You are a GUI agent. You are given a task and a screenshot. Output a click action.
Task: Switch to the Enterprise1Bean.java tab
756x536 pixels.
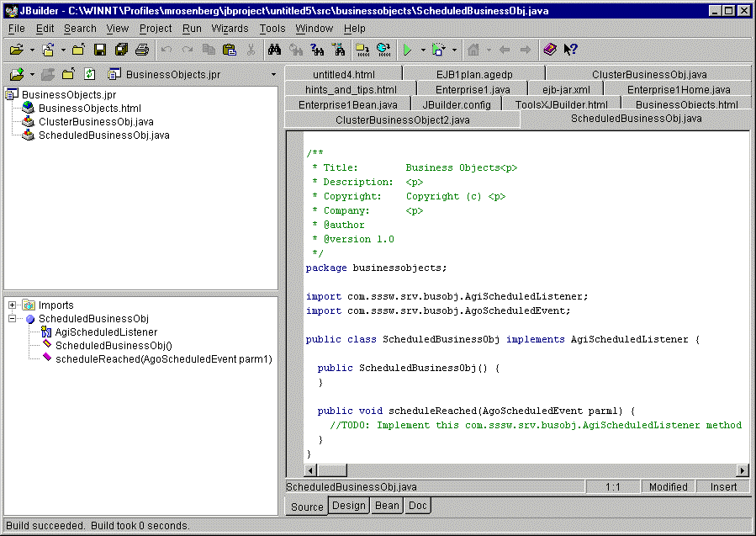(347, 104)
